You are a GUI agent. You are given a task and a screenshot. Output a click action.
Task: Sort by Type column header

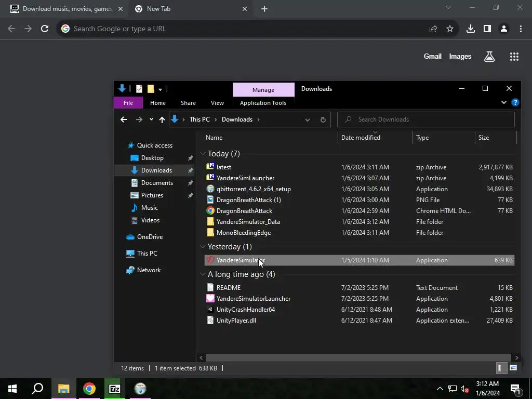(x=444, y=137)
